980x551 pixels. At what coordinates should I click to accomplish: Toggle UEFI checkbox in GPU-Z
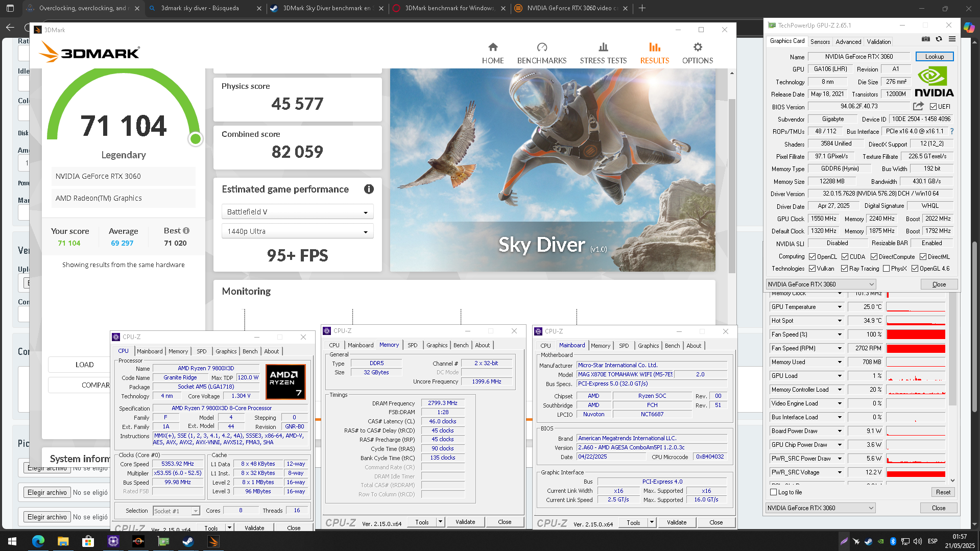pyautogui.click(x=933, y=107)
